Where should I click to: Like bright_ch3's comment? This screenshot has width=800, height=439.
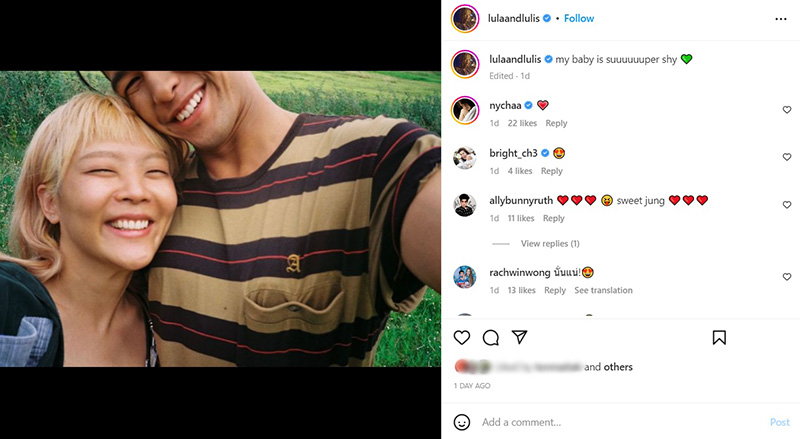pos(787,158)
